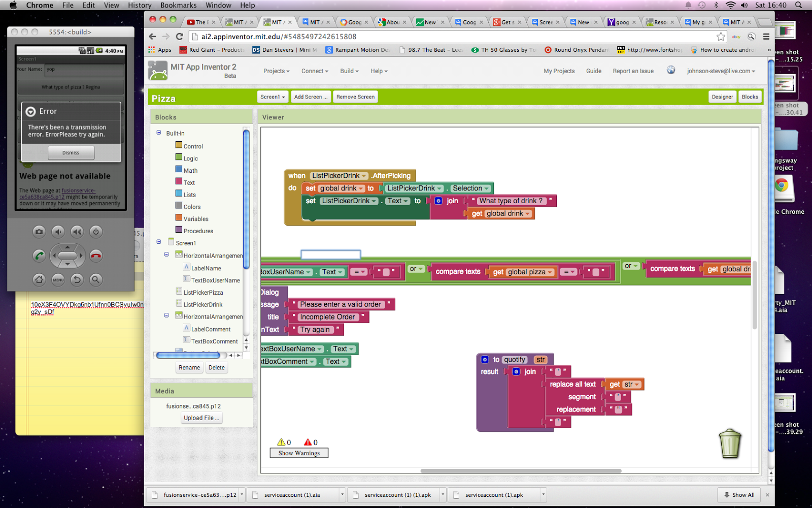Select the Logic blocks category
The height and width of the screenshot is (508, 812).
[187, 158]
